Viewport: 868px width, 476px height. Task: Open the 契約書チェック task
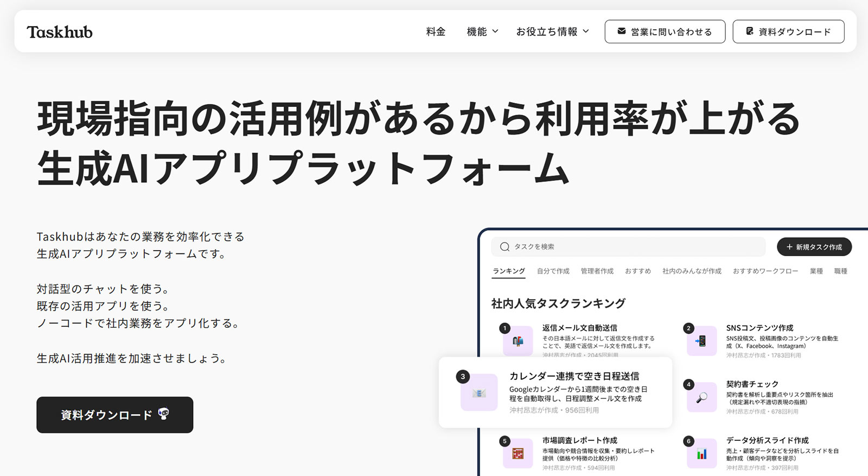752,384
